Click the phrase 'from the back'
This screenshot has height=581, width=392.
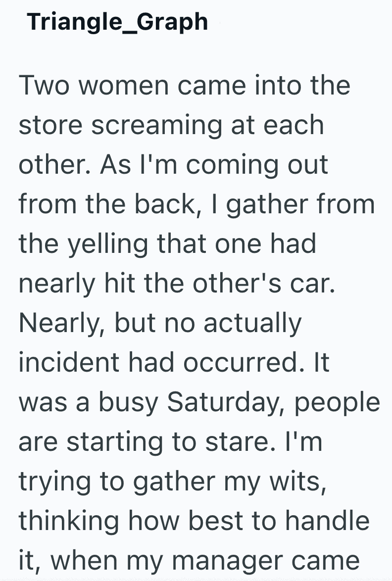coord(106,204)
